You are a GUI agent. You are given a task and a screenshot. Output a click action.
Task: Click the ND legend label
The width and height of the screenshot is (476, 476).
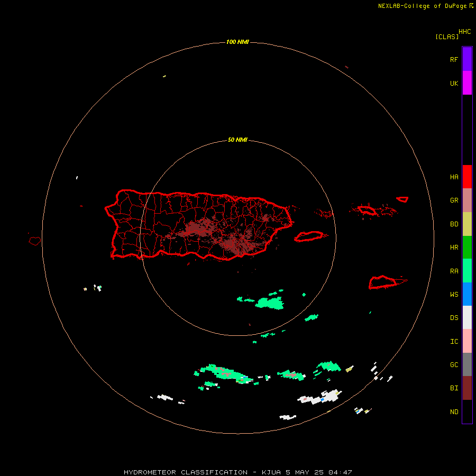454,412
